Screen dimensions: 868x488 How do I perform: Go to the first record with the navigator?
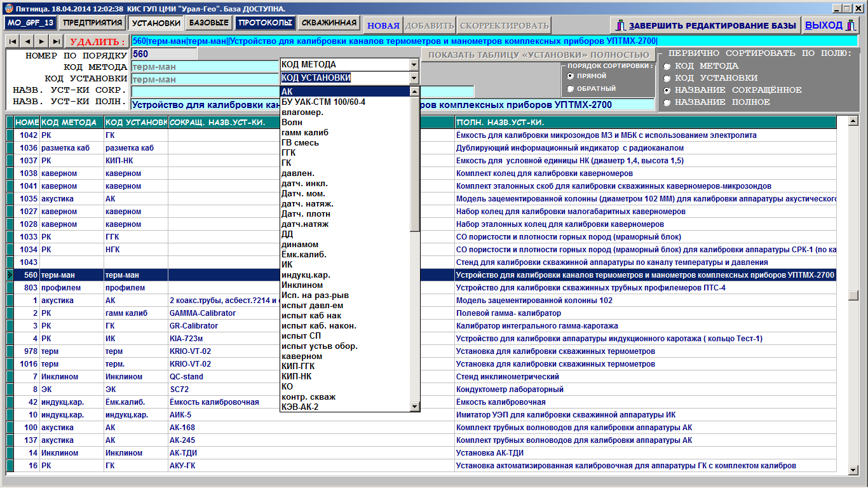click(13, 41)
